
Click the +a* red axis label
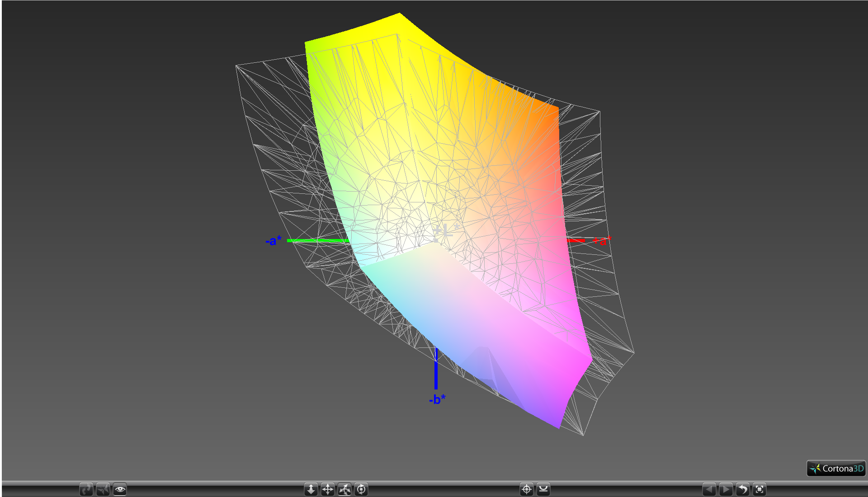point(602,240)
